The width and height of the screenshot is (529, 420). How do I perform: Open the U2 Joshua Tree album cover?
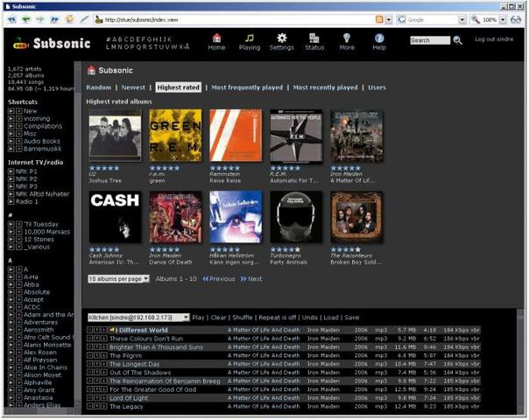click(x=115, y=135)
